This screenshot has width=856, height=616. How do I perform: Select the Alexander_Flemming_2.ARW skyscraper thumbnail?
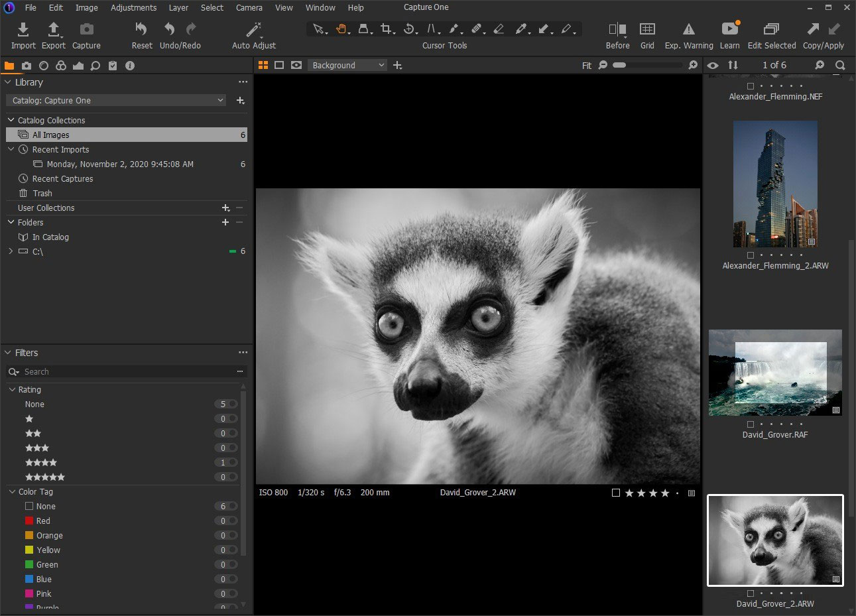[x=775, y=184]
